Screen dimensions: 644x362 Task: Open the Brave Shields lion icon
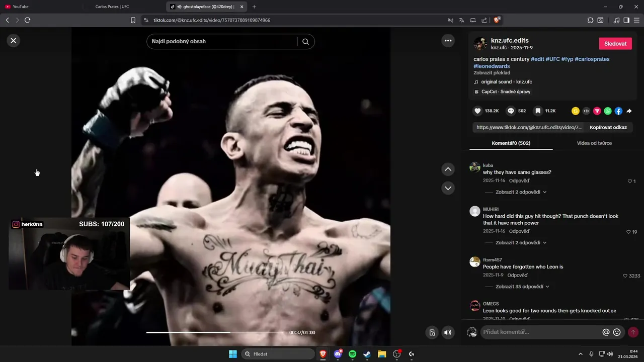(497, 20)
